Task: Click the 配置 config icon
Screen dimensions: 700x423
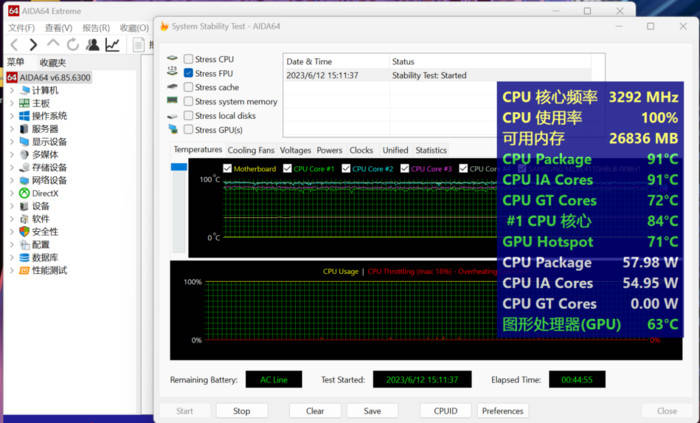Action: coord(25,245)
